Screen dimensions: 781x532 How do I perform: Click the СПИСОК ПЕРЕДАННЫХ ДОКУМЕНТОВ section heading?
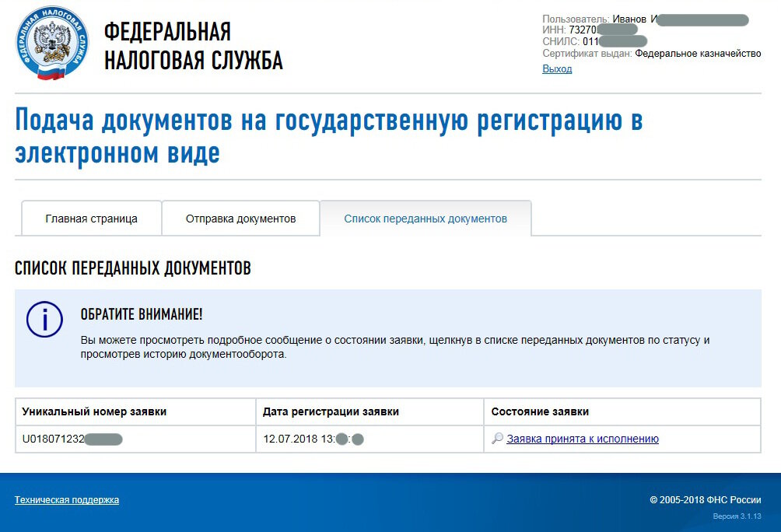132,268
